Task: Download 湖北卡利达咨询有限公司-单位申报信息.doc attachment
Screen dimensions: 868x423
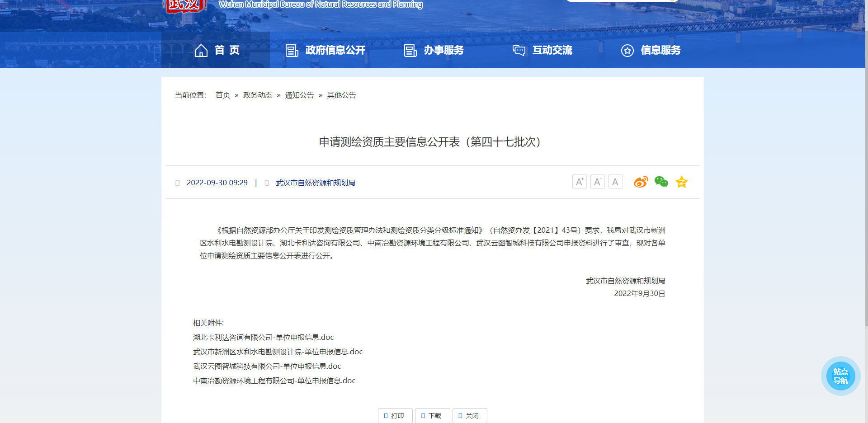Action: pos(263,337)
